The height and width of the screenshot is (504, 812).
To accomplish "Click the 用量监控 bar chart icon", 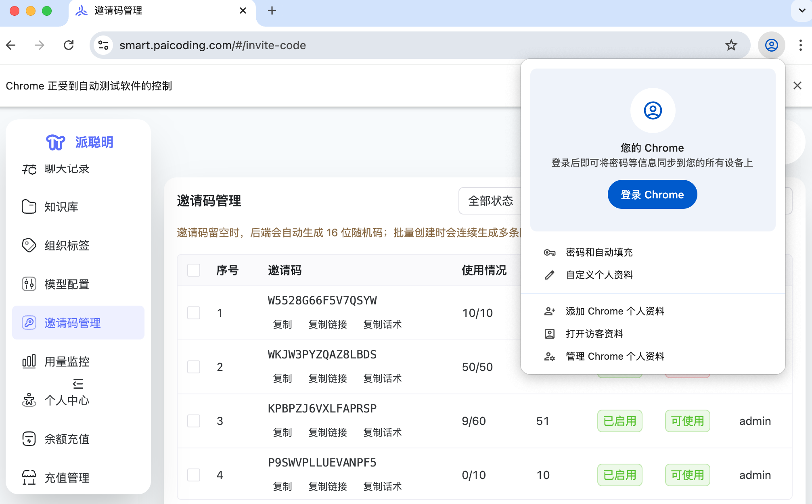I will coord(29,361).
